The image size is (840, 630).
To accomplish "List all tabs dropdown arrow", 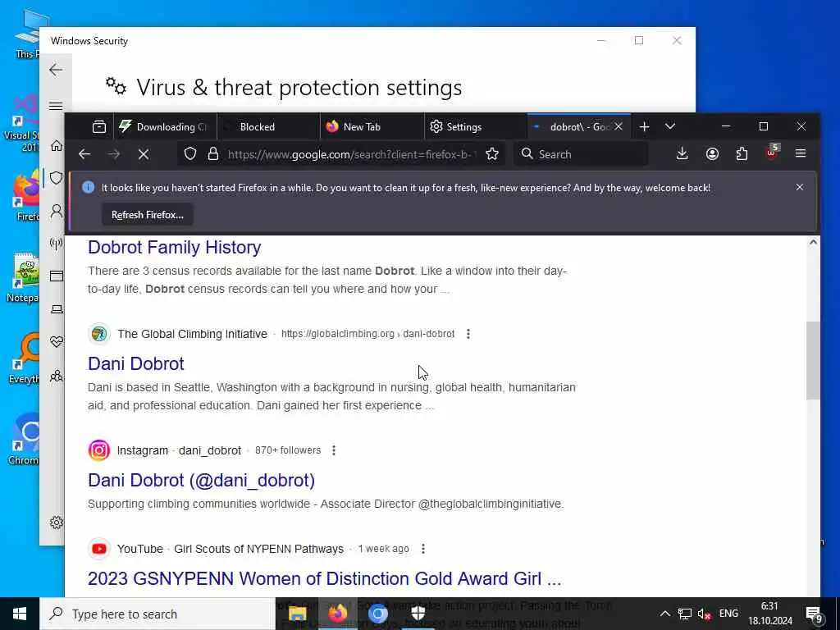I will click(x=670, y=127).
